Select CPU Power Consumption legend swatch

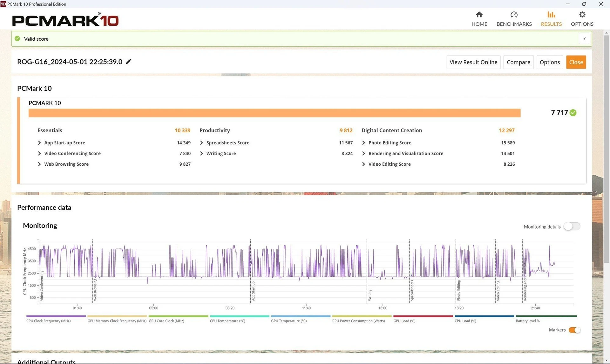tap(362, 316)
